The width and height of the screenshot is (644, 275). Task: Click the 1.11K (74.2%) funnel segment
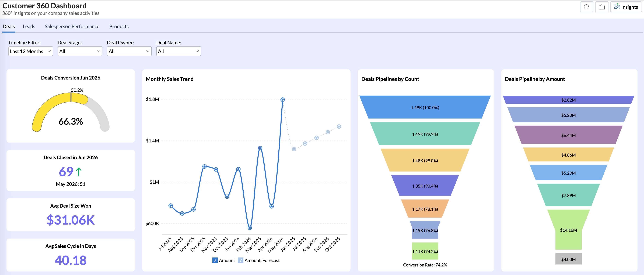tap(425, 251)
